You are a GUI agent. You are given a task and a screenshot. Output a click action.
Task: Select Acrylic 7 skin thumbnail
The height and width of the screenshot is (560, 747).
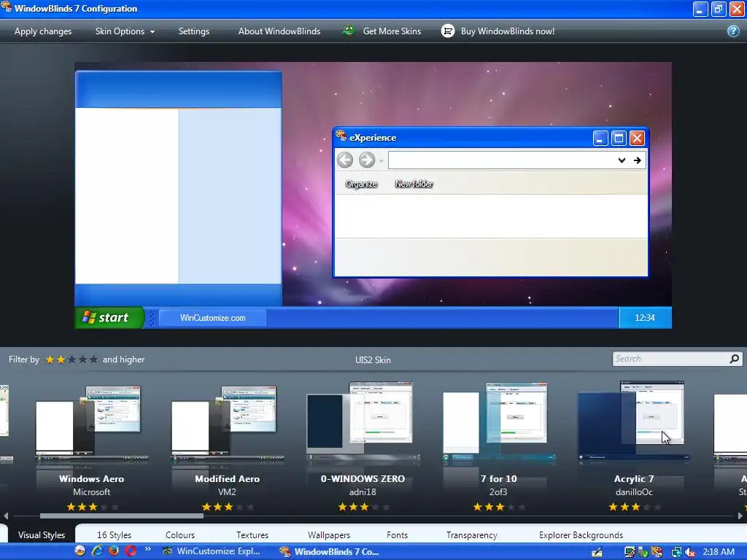pyautogui.click(x=634, y=421)
